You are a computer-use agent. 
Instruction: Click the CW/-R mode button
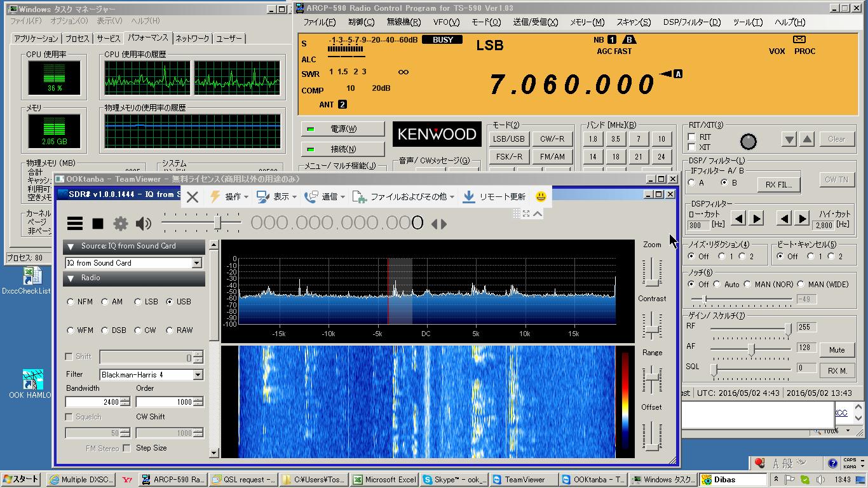(x=552, y=139)
